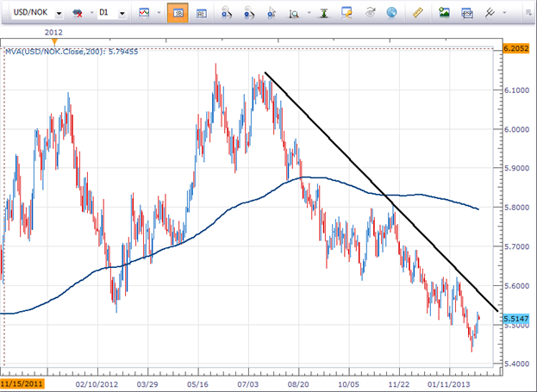The width and height of the screenshot is (537, 392).
Task: Select the cursor pointer tool icon
Action: pos(272,13)
